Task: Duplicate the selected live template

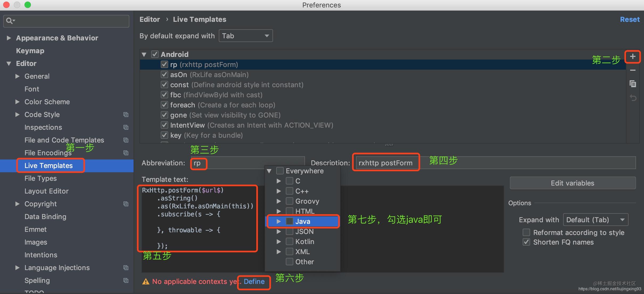Action: click(x=633, y=83)
